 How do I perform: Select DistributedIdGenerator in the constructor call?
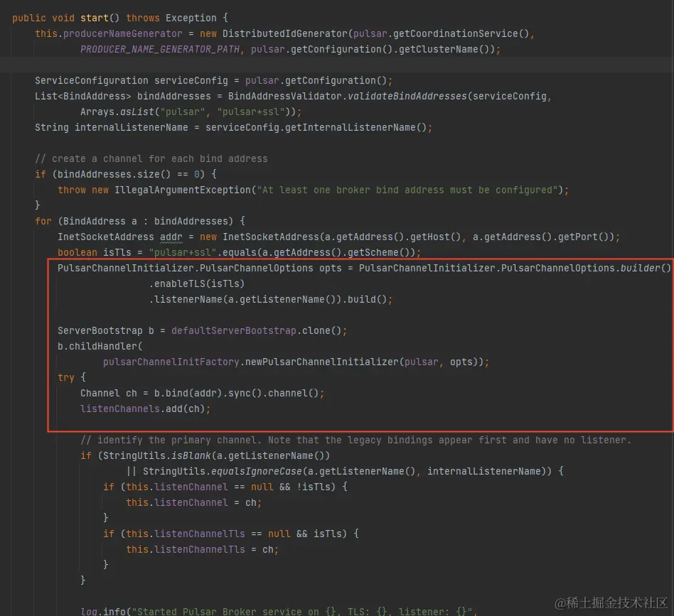tap(284, 33)
